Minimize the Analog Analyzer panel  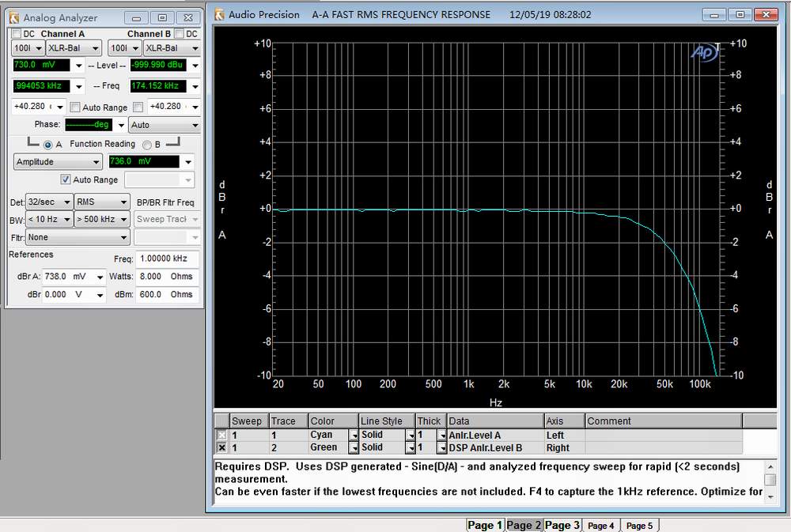[136, 17]
